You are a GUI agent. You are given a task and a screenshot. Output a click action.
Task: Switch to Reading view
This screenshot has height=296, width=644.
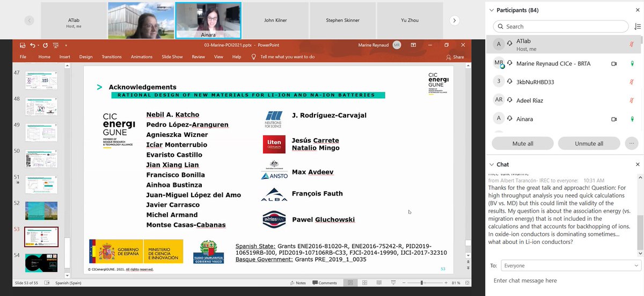click(x=379, y=283)
